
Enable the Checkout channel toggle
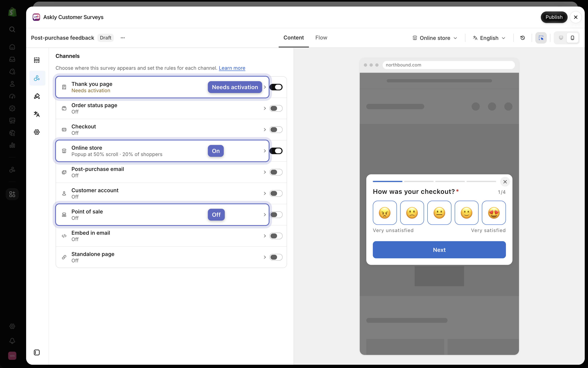point(276,130)
